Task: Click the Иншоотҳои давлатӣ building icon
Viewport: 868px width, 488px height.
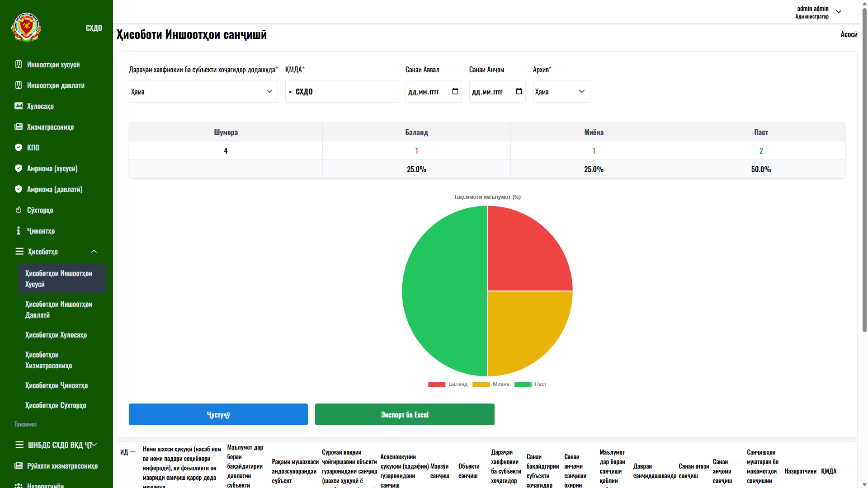Action: 19,85
